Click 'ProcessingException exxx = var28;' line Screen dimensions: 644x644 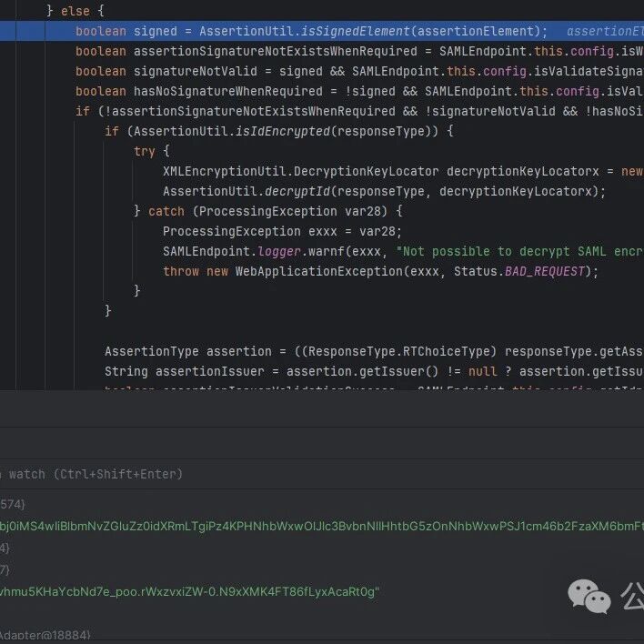click(282, 231)
